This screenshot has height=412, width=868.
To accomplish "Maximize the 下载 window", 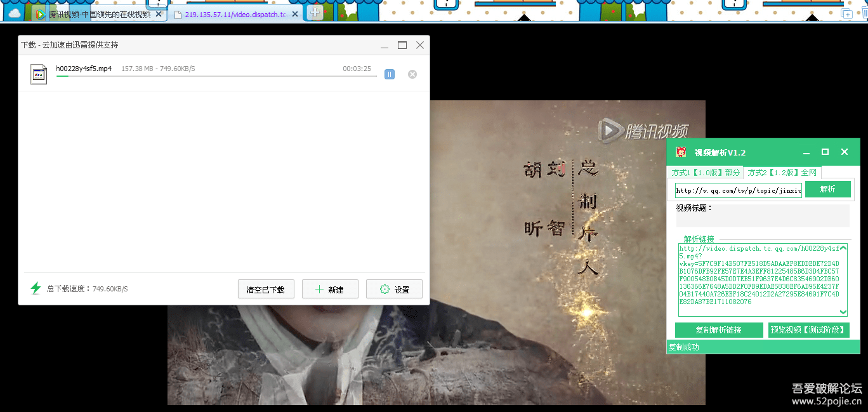I will click(x=402, y=45).
